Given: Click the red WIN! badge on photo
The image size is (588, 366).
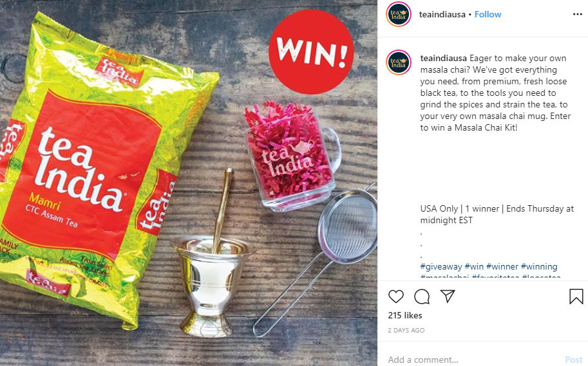Looking at the screenshot, I should coord(311,51).
